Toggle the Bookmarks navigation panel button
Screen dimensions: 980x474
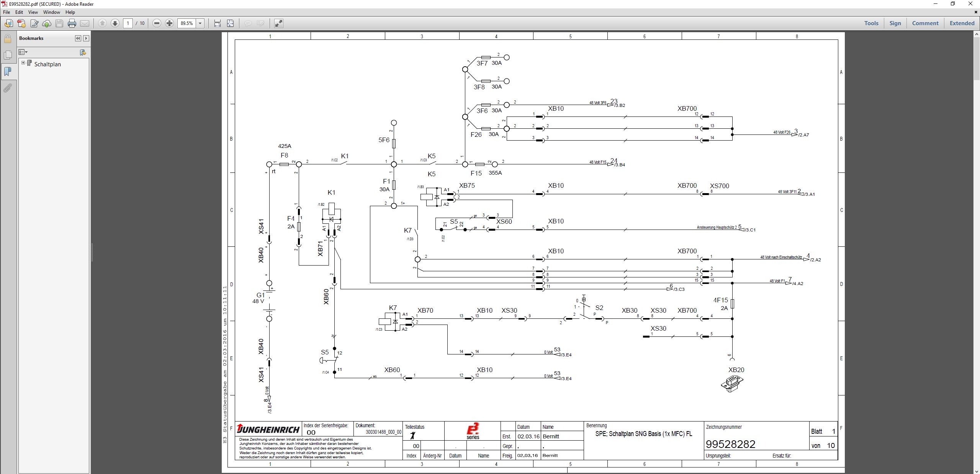pos(8,72)
